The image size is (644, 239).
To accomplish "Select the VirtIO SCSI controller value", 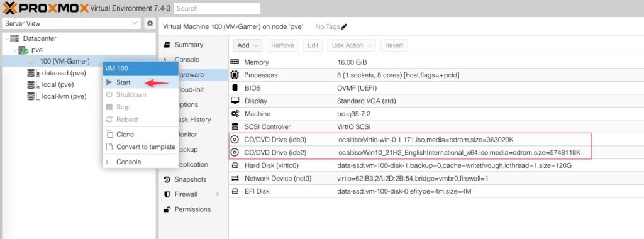I will 353,126.
